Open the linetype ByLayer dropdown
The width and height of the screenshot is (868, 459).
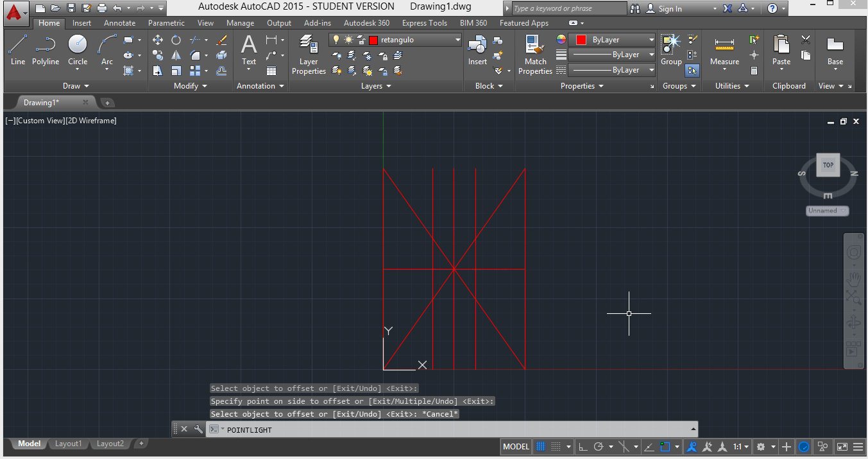pyautogui.click(x=651, y=70)
